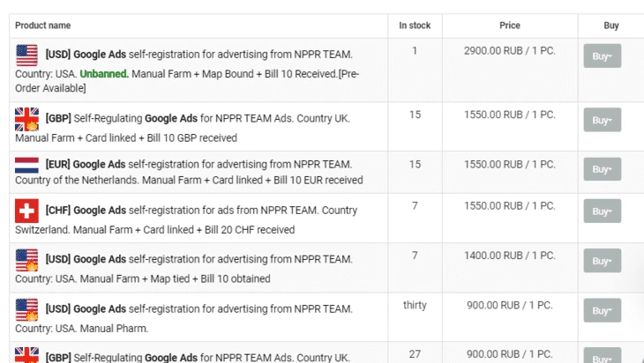Click the Switzerland flag icon on the CHF listing

26,211
